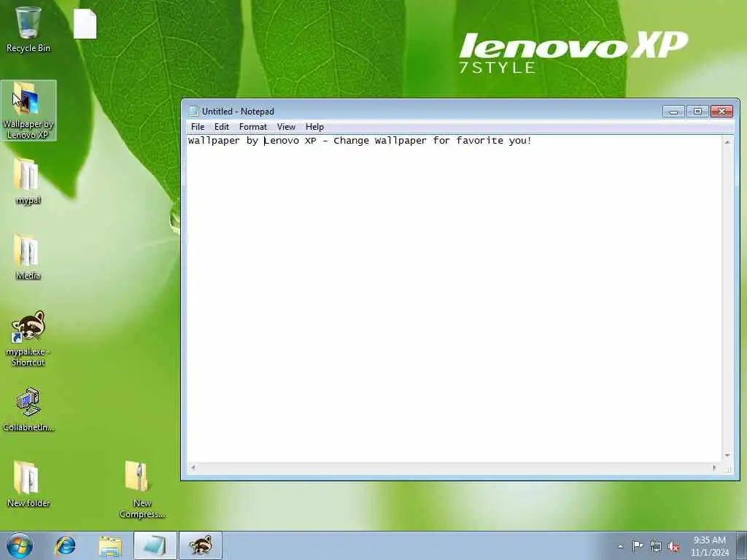Select the New folder desktop icon
The image size is (747, 560).
point(28,484)
